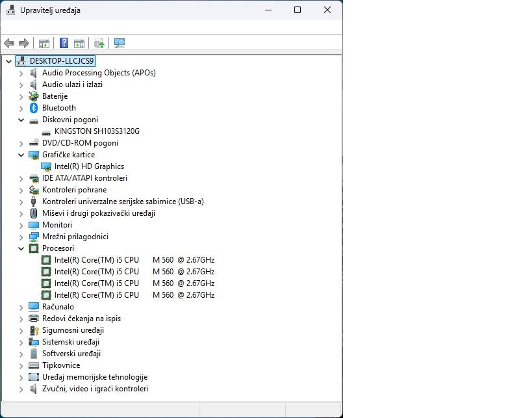Select 'Kontroleri pohrane' label
The image size is (532, 418).
click(x=74, y=190)
